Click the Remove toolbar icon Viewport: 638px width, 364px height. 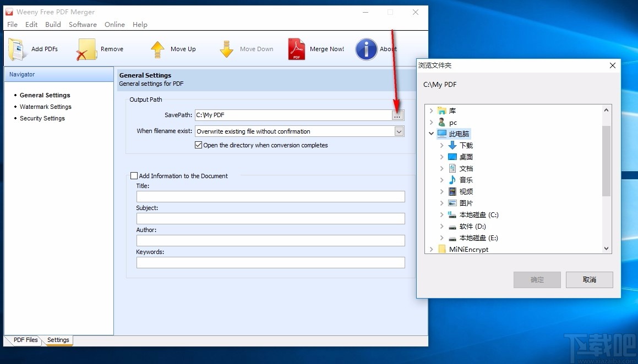(x=86, y=49)
